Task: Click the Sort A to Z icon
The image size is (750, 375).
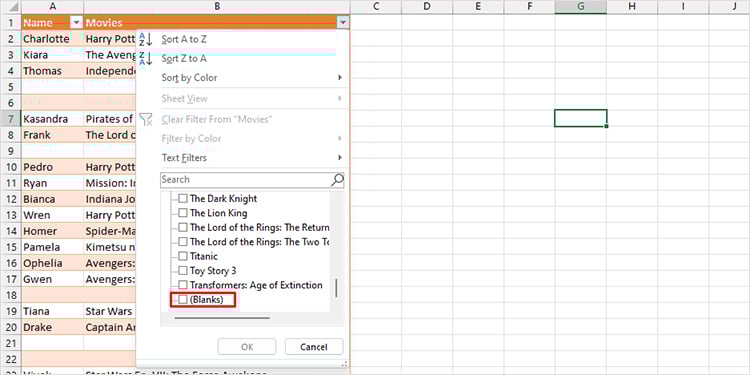Action: tap(145, 40)
